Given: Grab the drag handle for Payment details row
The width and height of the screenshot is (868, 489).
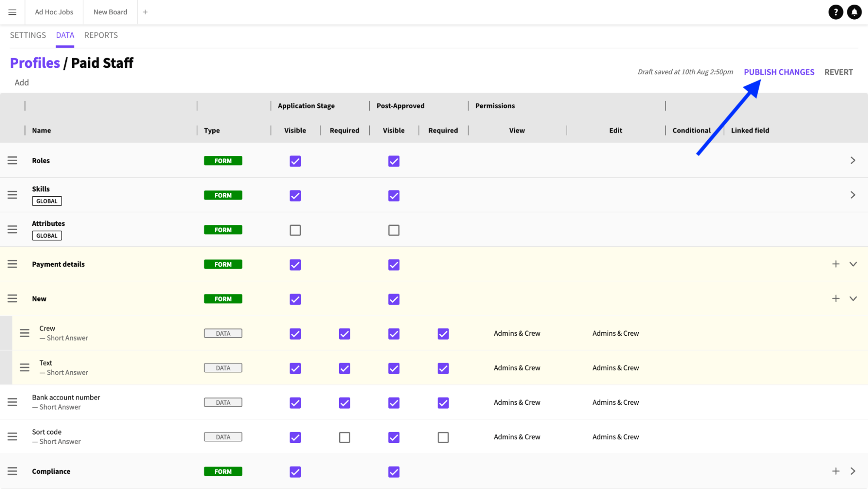Looking at the screenshot, I should (x=12, y=264).
